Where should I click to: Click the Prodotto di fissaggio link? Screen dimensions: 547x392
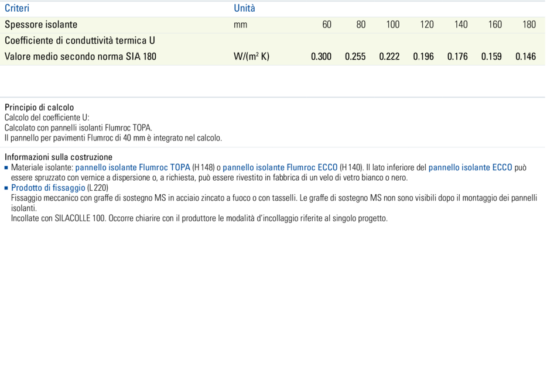[x=48, y=188]
